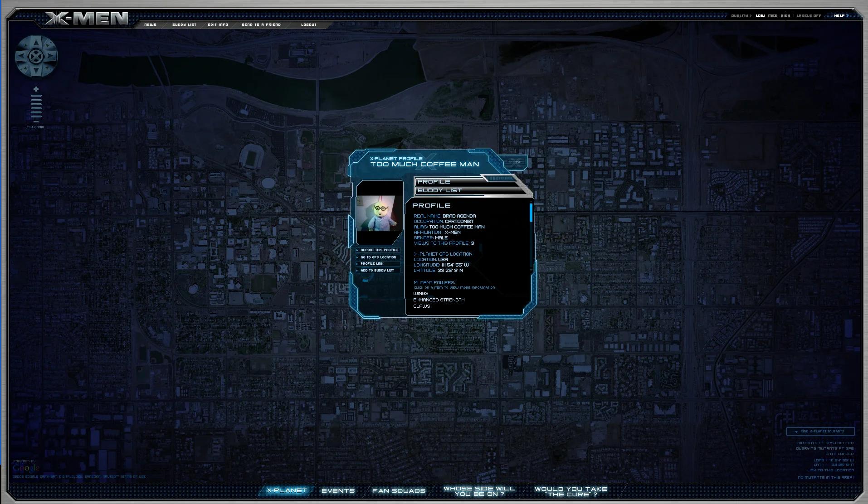Toggle the Labels Off setting
This screenshot has width=868, height=504.
tap(809, 15)
